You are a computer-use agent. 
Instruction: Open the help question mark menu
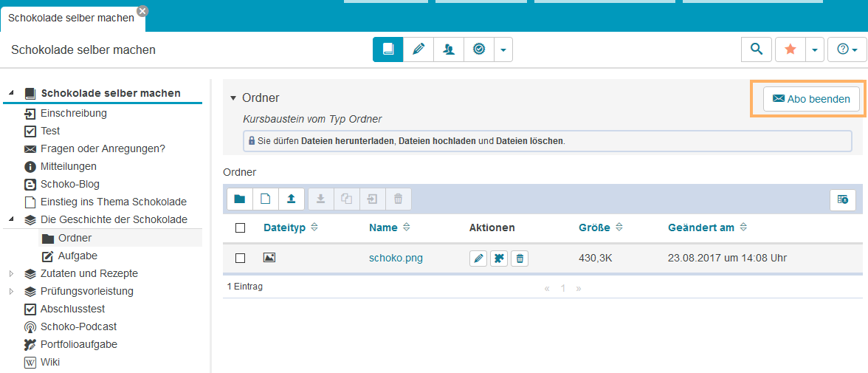pos(847,49)
